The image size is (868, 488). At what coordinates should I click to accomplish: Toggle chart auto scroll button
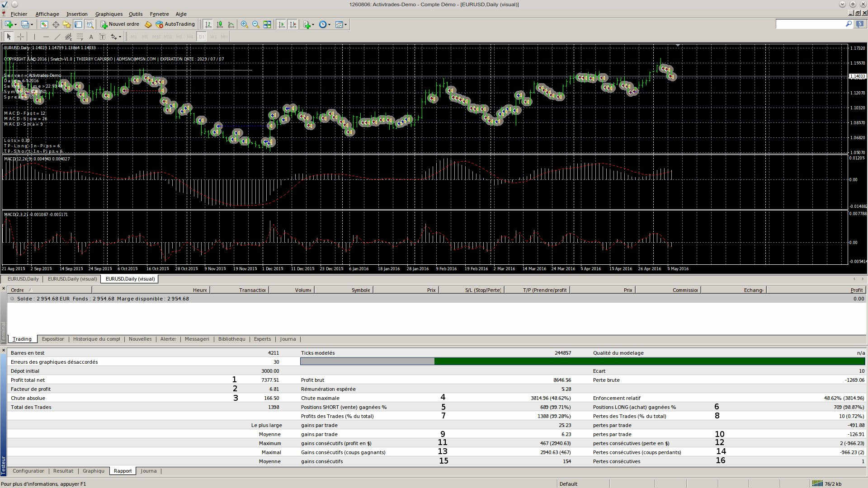point(281,24)
